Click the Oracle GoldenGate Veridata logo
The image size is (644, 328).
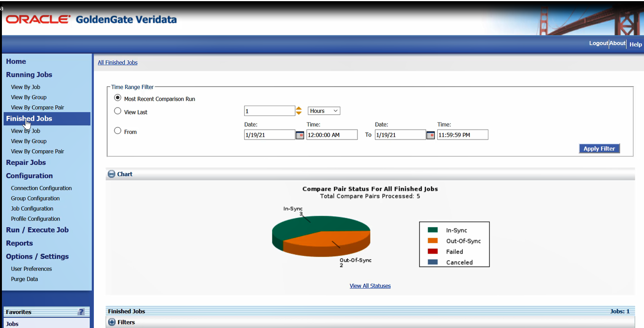pos(91,19)
